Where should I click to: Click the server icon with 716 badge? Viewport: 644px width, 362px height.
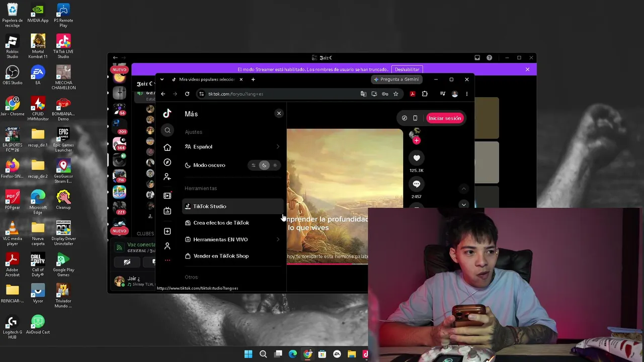click(x=120, y=175)
